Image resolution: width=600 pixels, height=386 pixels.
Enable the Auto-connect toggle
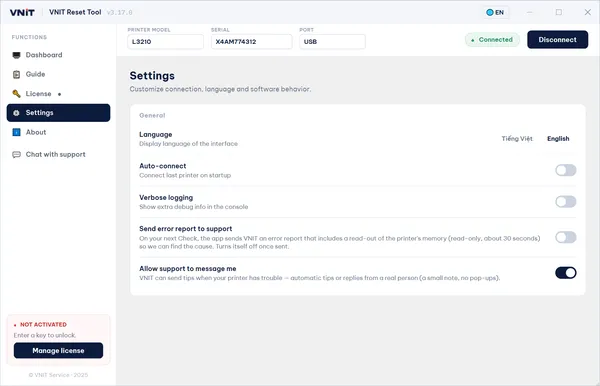566,170
